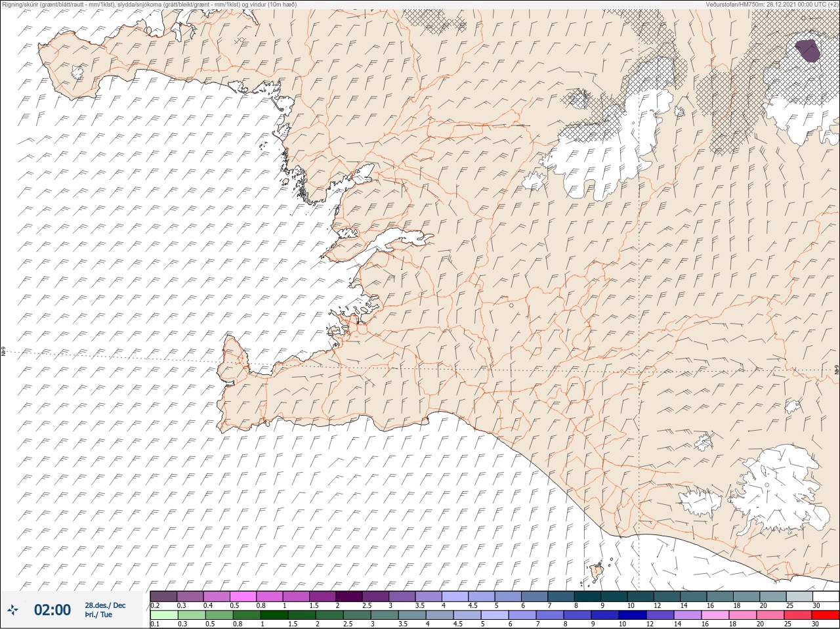Click the white swatch ending the upper legend row
Image resolution: width=840 pixels, height=629 pixels.
point(826,596)
